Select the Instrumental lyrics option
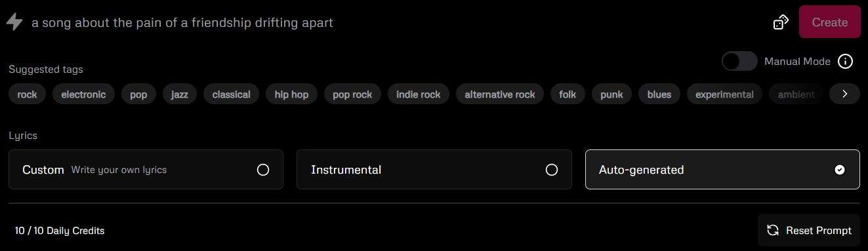This screenshot has height=251, width=868. click(434, 170)
